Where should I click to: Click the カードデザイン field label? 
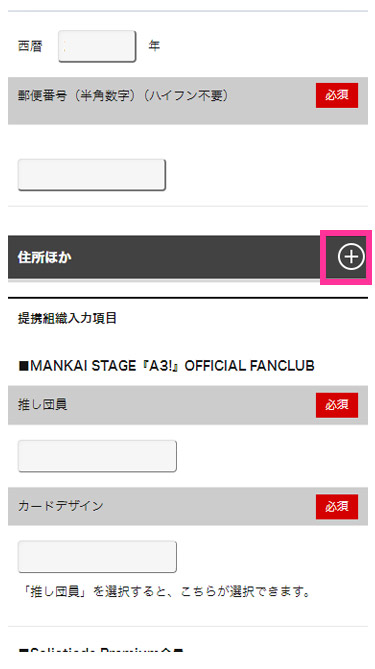(x=61, y=506)
